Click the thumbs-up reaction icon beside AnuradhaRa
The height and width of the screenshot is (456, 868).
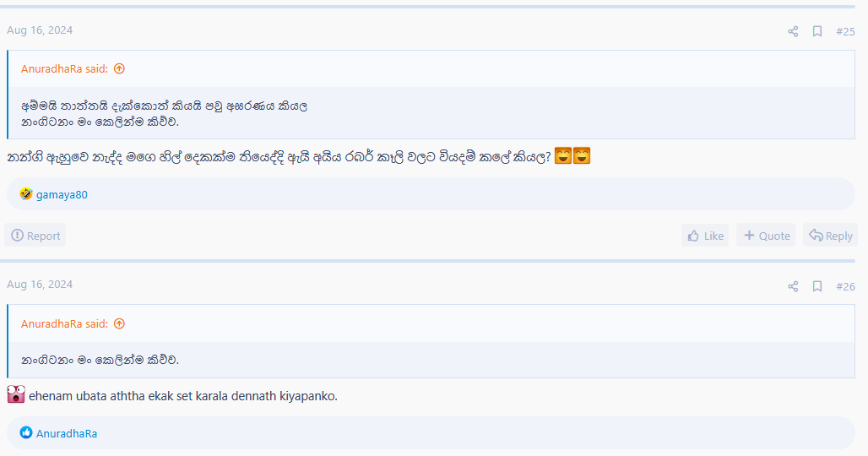click(26, 432)
